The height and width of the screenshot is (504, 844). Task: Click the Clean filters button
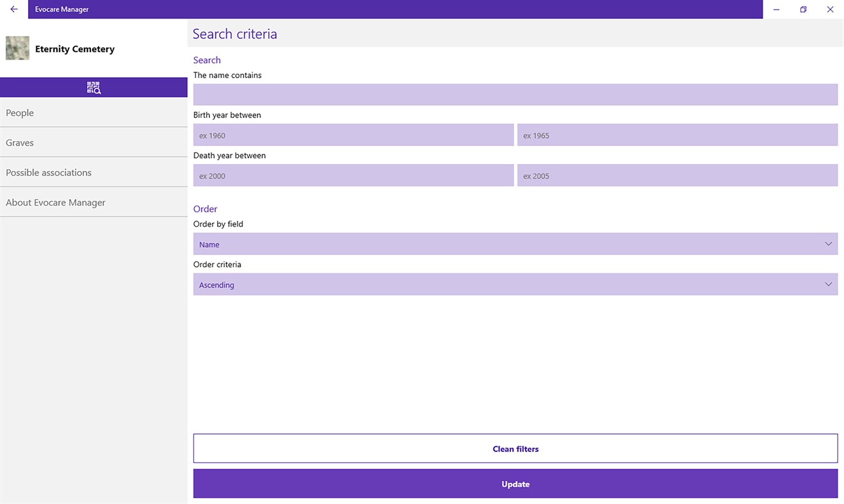[515, 448]
